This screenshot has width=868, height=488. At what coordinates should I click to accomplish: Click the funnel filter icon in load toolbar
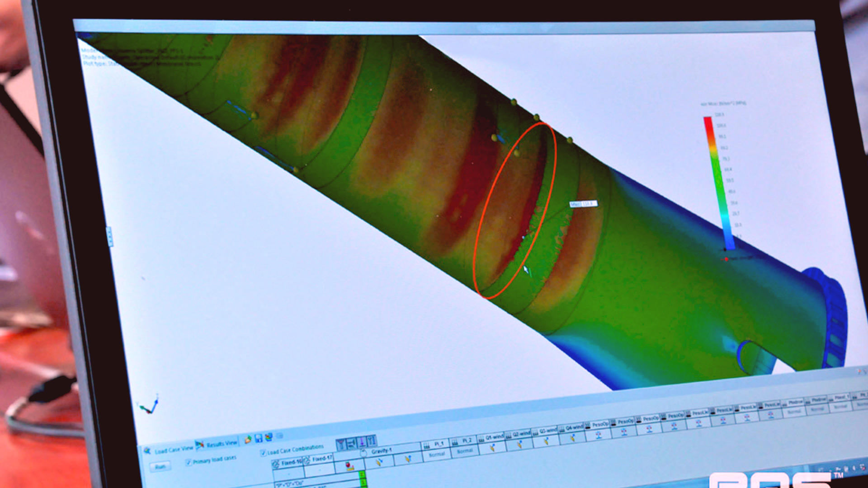pyautogui.click(x=341, y=444)
